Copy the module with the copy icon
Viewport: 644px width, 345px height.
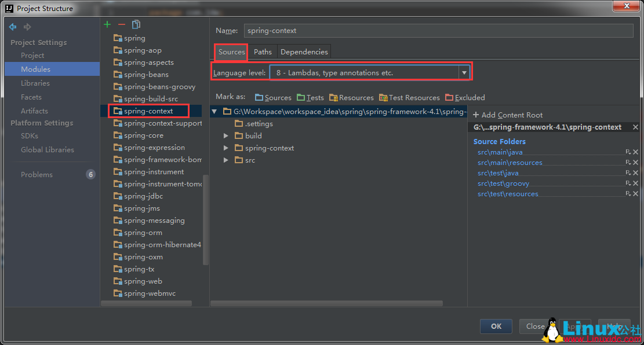tap(136, 25)
